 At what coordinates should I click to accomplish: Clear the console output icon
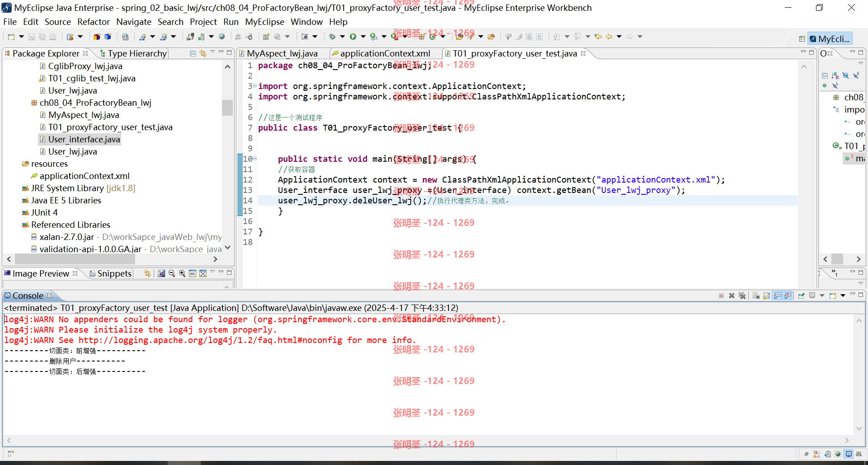(756, 296)
